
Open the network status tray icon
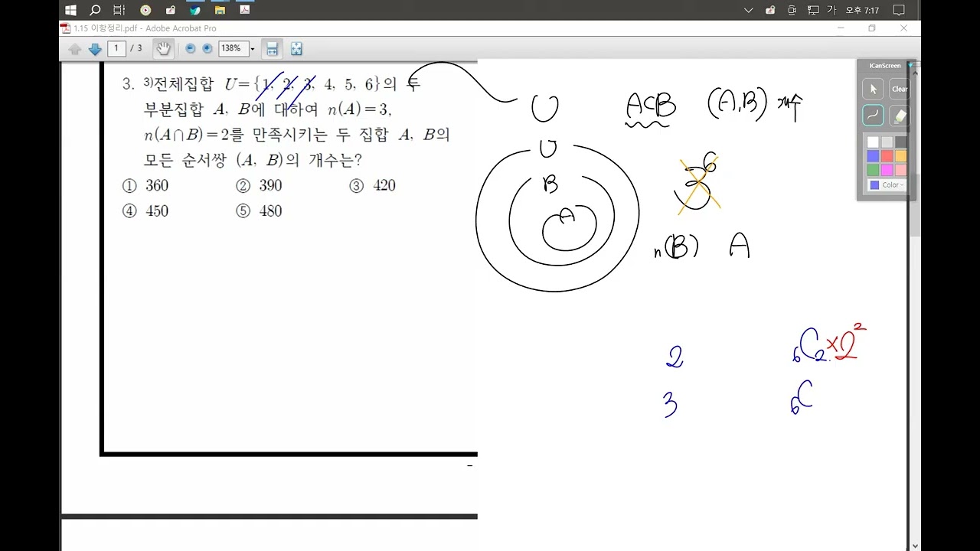812,10
